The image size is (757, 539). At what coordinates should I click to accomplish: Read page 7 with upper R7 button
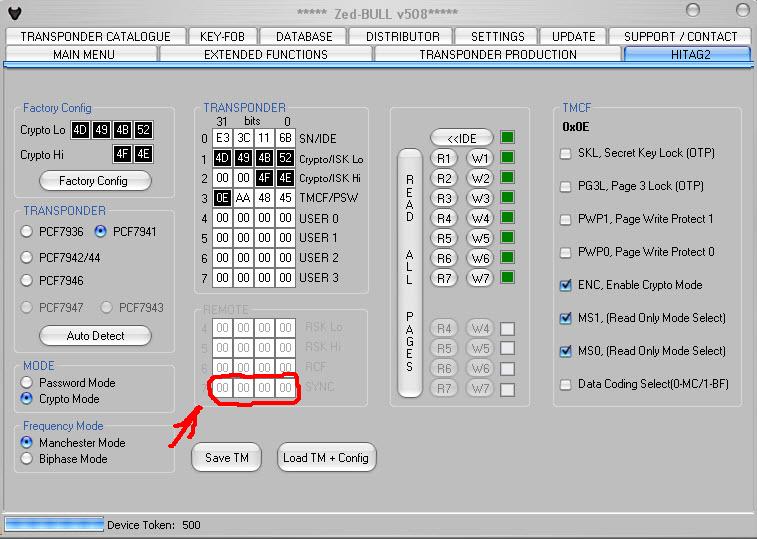pyautogui.click(x=444, y=278)
